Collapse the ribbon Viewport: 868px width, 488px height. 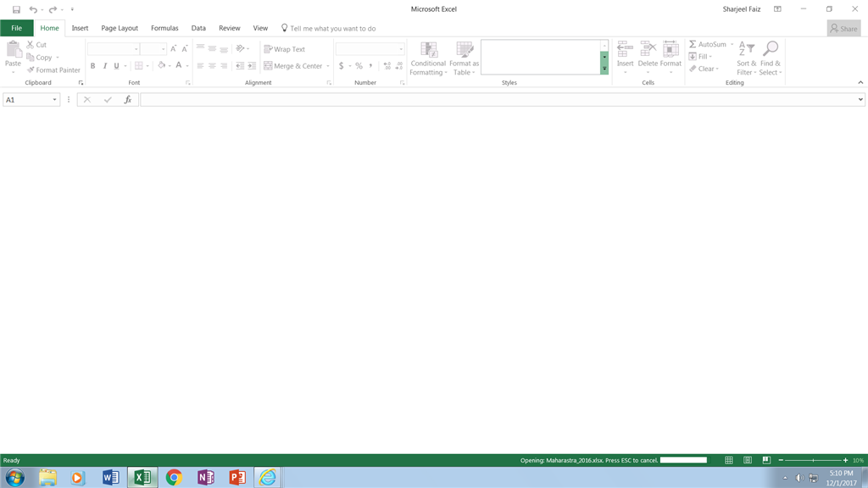pyautogui.click(x=860, y=82)
